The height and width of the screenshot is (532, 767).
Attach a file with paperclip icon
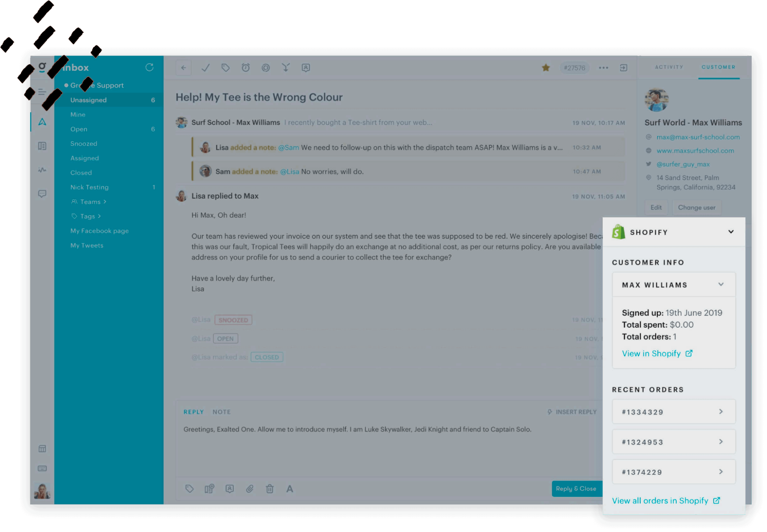pos(250,489)
